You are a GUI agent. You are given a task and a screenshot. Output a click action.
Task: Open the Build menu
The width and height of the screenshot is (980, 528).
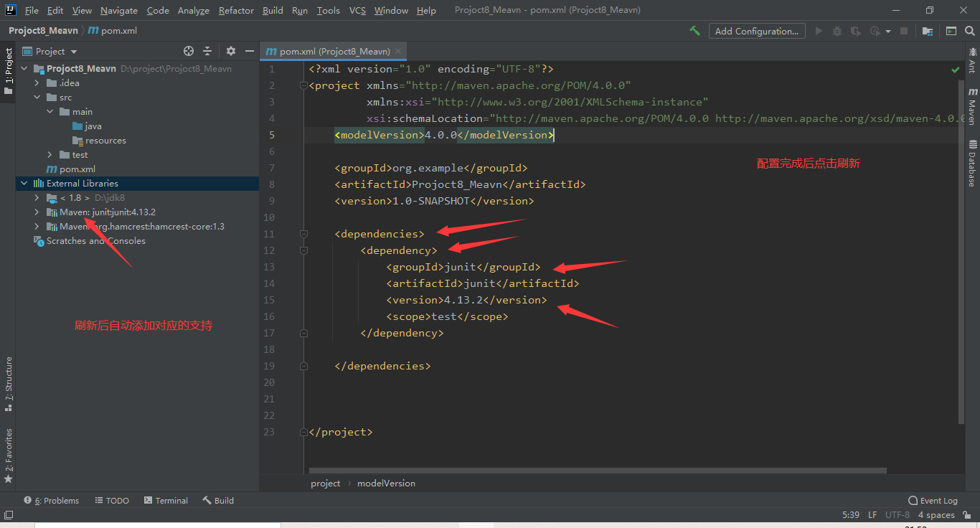(x=273, y=10)
